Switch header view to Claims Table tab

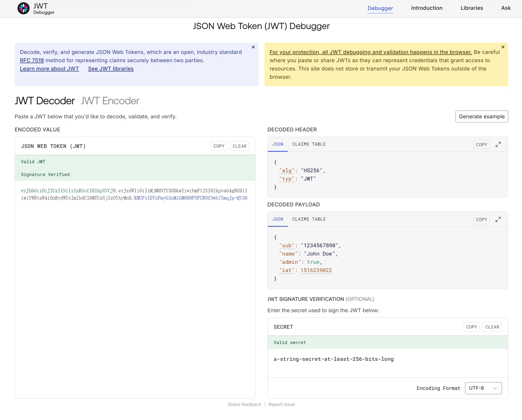[309, 144]
